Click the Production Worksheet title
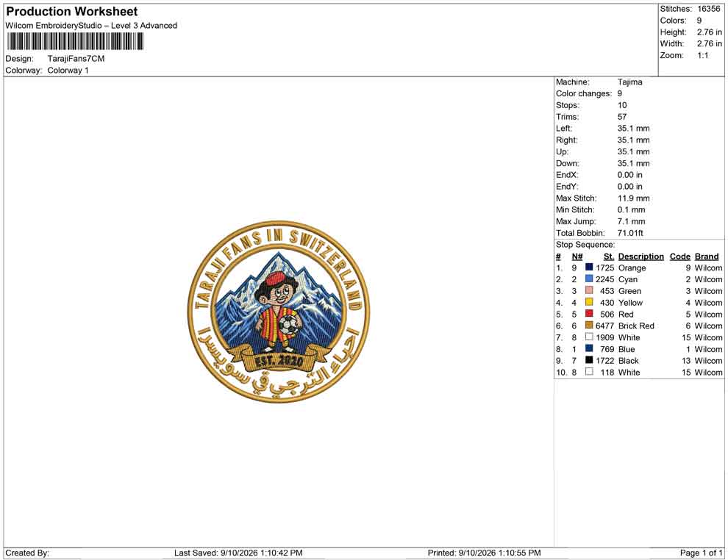The image size is (728, 560). pos(72,12)
